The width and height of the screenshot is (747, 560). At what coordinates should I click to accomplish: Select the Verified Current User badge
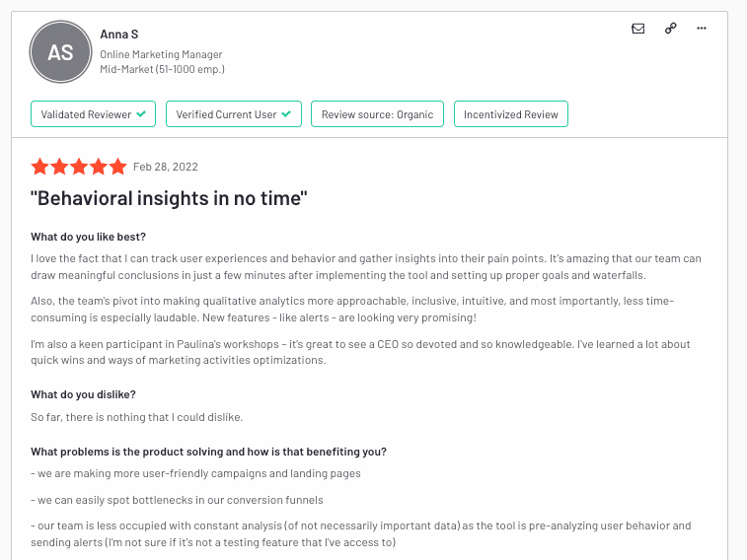tap(234, 114)
